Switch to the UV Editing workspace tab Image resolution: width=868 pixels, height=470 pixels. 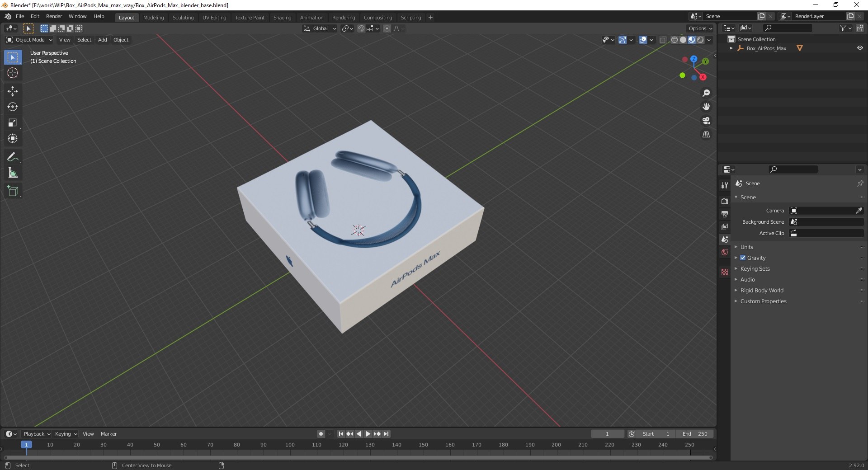(x=214, y=18)
